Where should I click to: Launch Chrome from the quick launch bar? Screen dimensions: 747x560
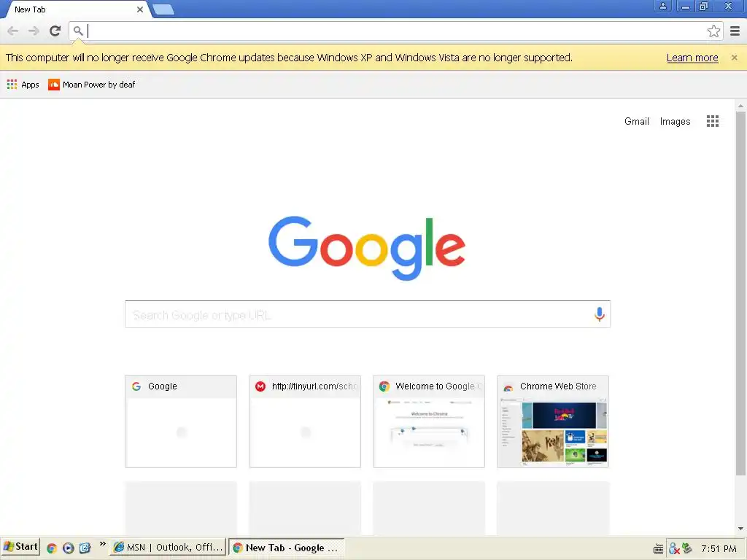(x=52, y=548)
